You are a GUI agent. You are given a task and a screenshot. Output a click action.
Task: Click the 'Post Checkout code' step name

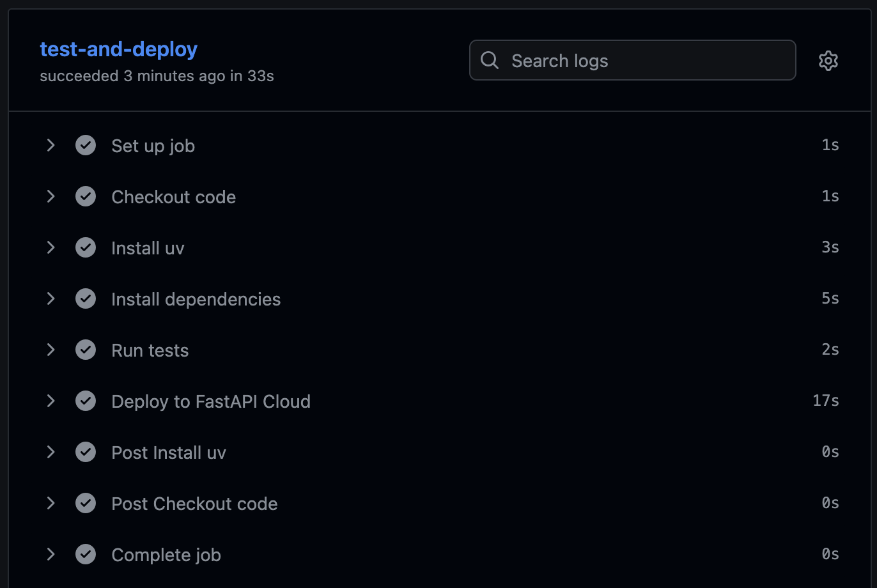click(194, 504)
